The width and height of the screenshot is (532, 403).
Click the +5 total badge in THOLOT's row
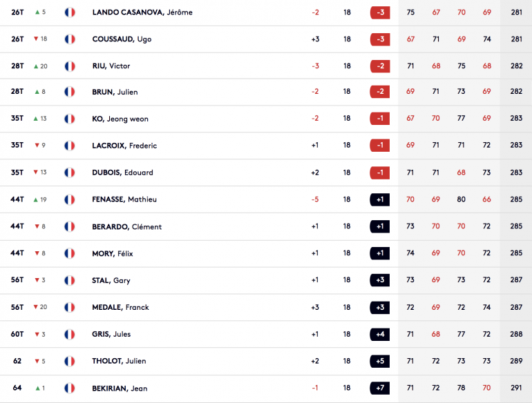(380, 362)
